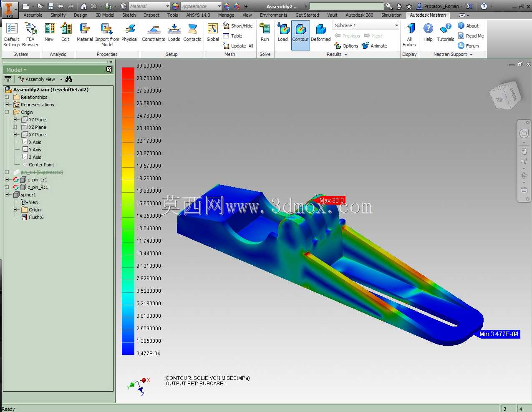Screen dimensions: 532x412
Task: Switch to the 3D Model tab
Action: (x=105, y=15)
